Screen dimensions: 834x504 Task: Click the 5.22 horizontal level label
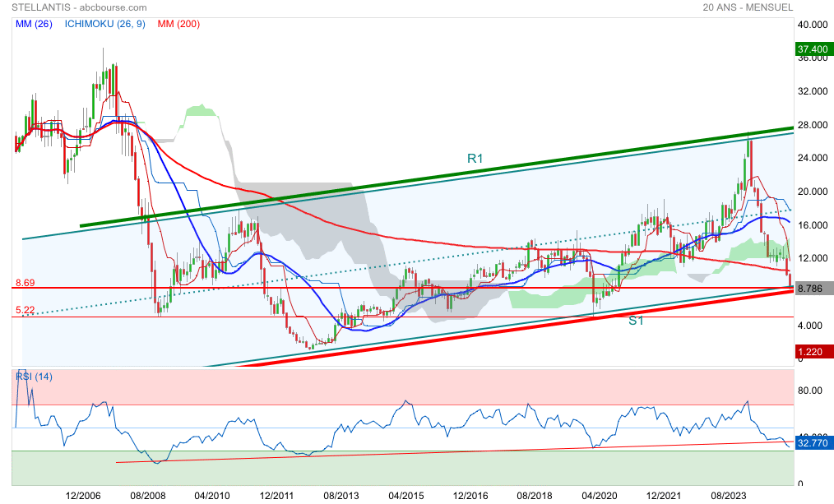(25, 310)
